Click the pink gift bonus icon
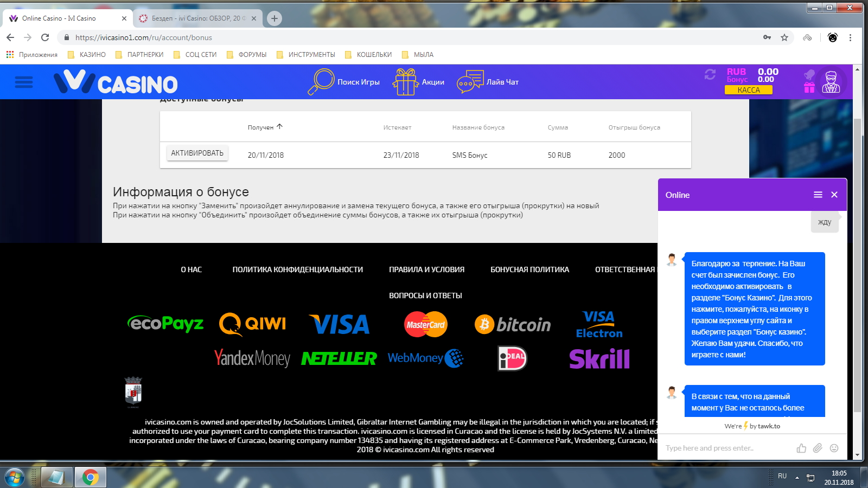Viewport: 868px width, 488px height. [809, 87]
